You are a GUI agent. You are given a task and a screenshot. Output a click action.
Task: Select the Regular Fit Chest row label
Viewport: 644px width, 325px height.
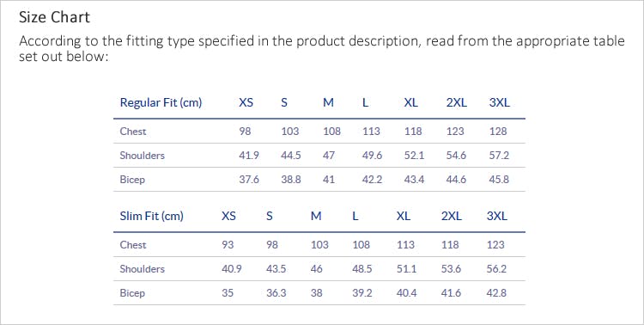click(x=132, y=132)
